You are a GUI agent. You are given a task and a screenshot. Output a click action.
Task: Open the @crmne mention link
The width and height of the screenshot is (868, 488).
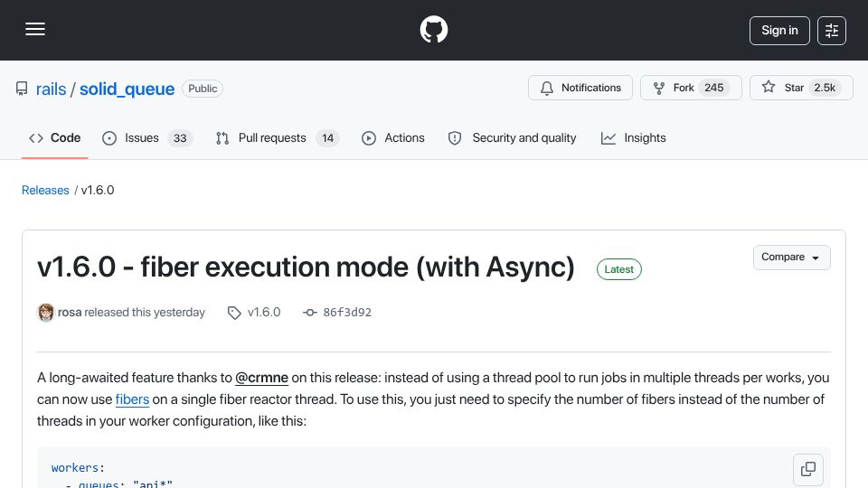262,378
